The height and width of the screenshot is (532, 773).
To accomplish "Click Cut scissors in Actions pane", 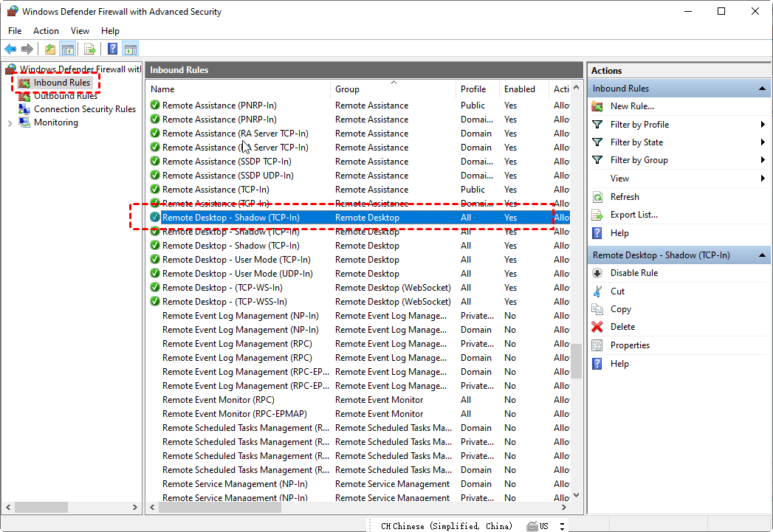I will coord(617,291).
